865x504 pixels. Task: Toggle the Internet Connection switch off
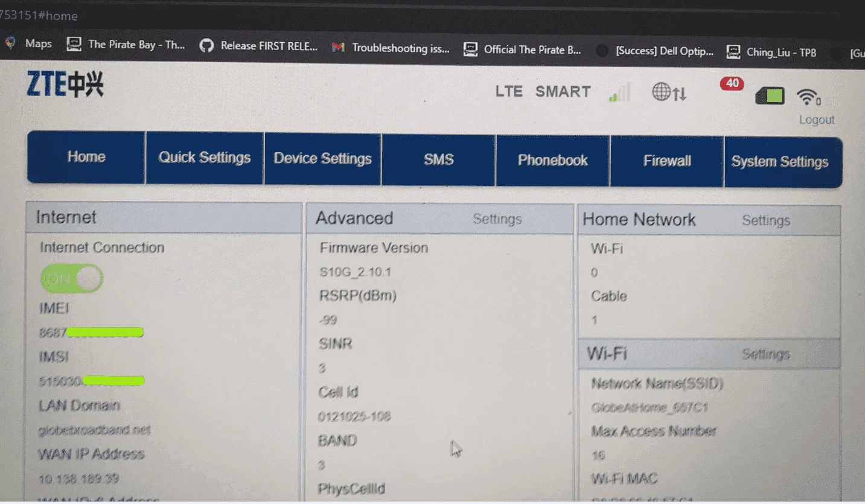(72, 278)
